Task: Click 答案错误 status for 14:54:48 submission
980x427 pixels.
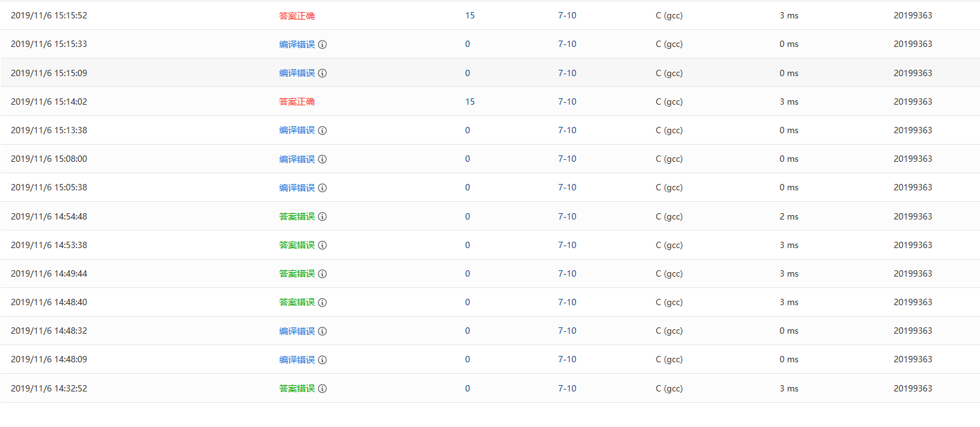Action: tap(297, 216)
